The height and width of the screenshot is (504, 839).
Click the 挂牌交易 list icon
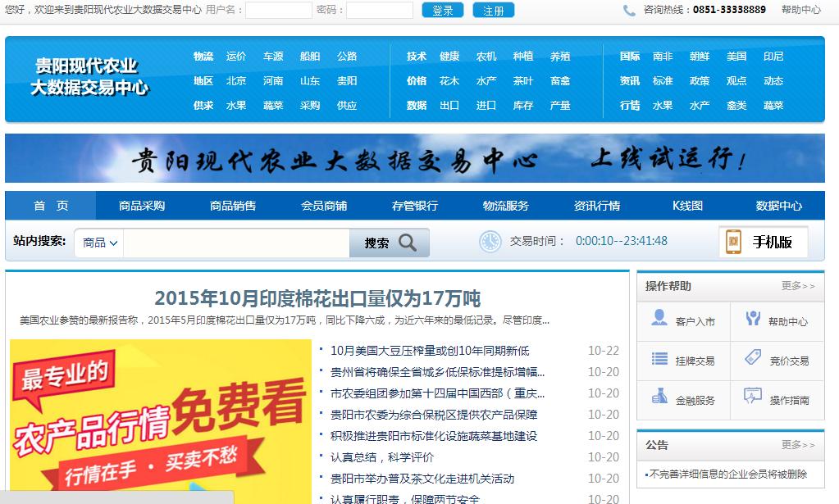point(658,358)
